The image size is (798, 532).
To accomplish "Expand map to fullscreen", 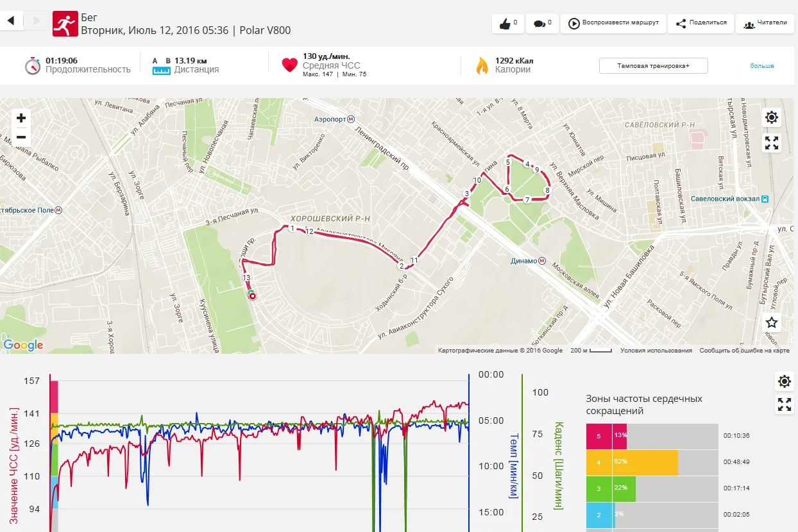I will [x=772, y=143].
